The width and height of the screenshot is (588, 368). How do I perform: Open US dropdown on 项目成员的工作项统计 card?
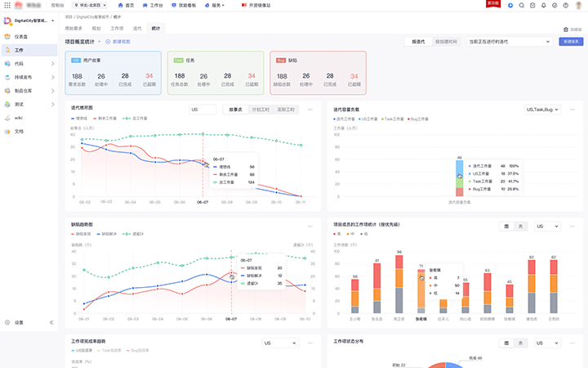548,226
